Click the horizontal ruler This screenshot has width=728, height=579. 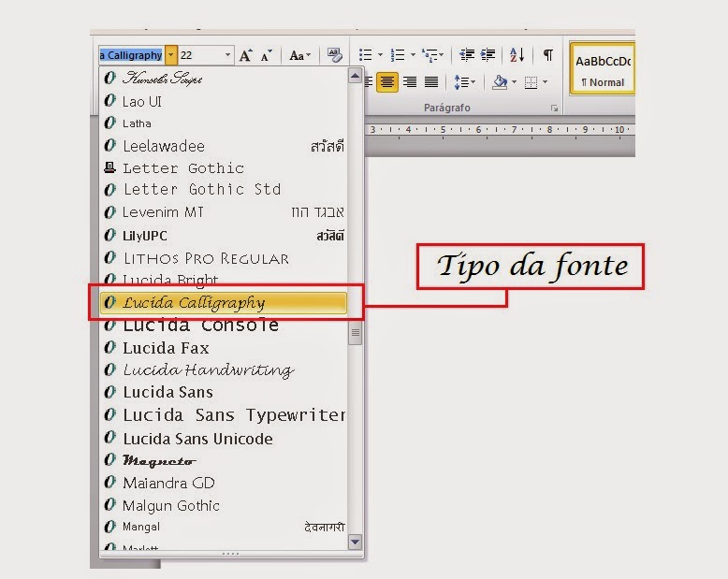point(500,130)
